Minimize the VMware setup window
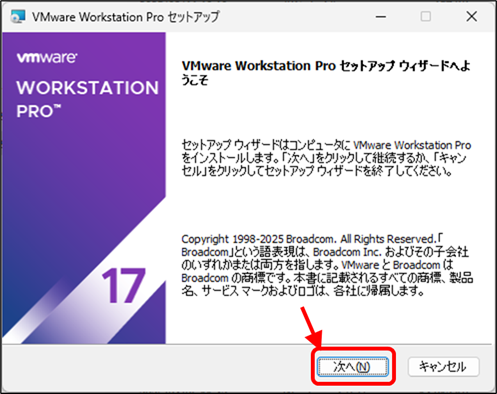The width and height of the screenshot is (497, 394). tap(381, 16)
